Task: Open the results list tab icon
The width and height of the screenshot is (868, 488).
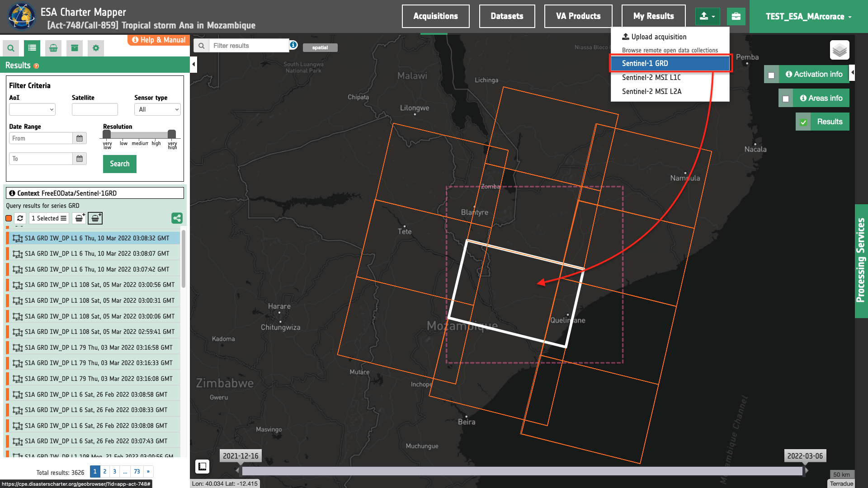Action: (32, 48)
